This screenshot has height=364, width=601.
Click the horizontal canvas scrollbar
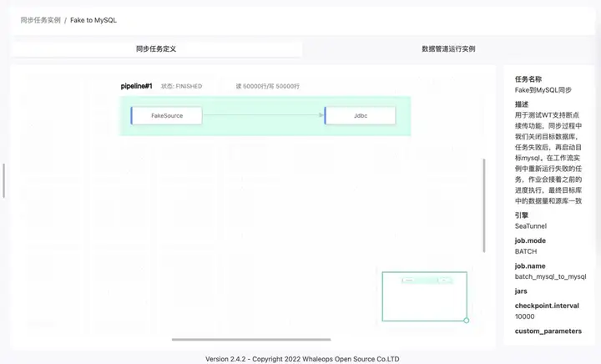click(x=251, y=340)
